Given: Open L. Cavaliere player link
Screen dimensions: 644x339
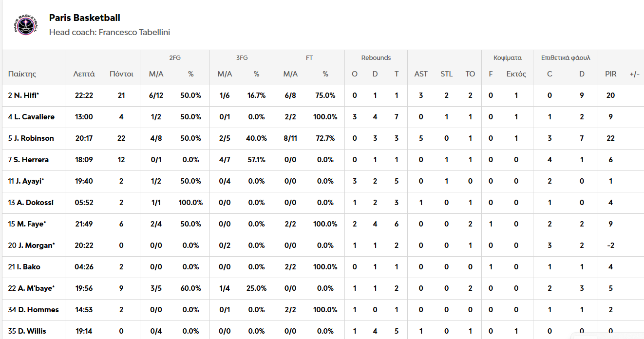Looking at the screenshot, I should pyautogui.click(x=34, y=117).
